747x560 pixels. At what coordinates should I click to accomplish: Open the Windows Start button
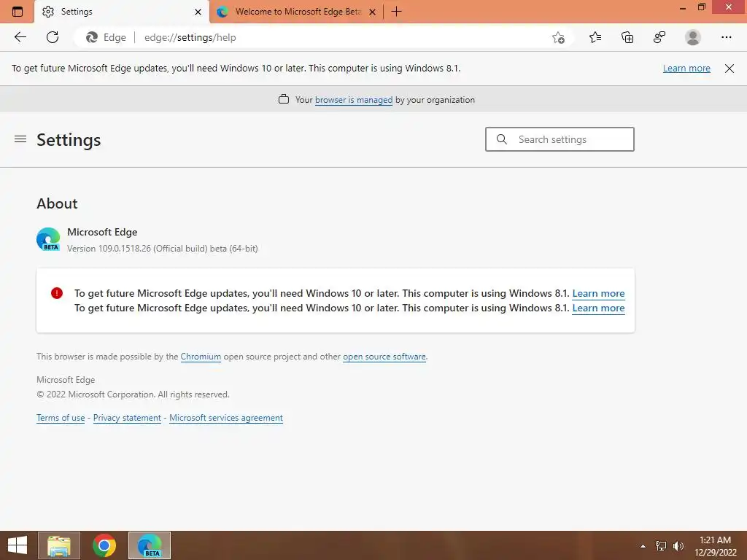[18, 545]
